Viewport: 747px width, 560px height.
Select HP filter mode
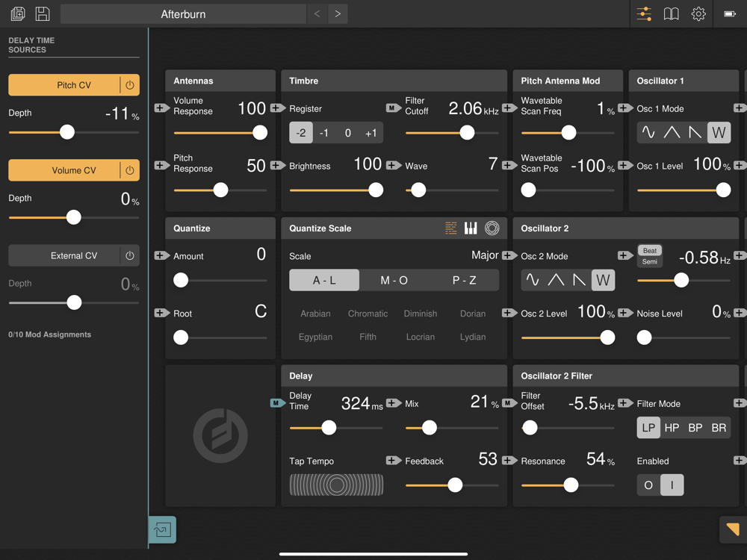click(x=672, y=428)
